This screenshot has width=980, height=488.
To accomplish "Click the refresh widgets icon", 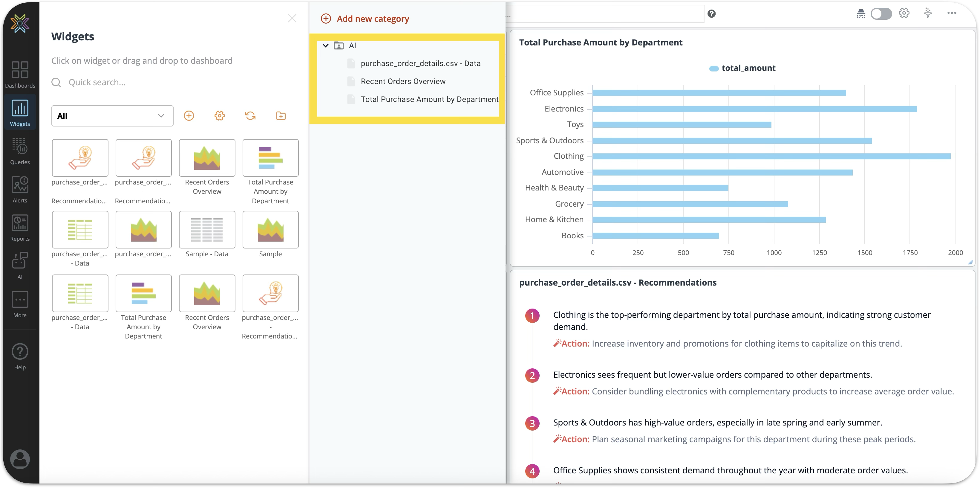I will click(x=250, y=116).
